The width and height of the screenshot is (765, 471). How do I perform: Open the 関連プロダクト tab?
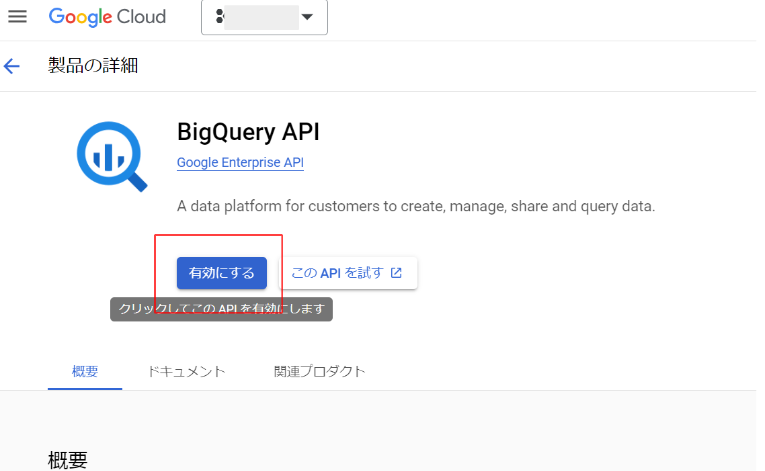tap(320, 371)
